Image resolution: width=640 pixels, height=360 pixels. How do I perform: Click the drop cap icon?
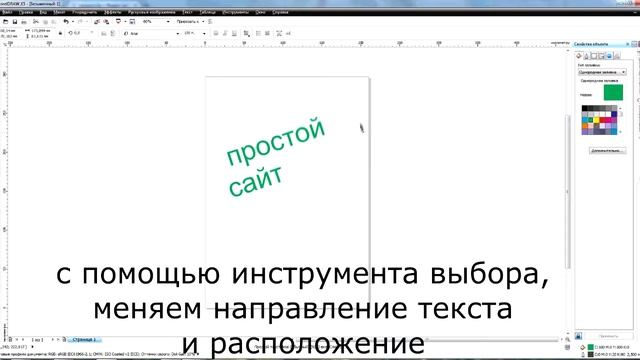point(267,33)
